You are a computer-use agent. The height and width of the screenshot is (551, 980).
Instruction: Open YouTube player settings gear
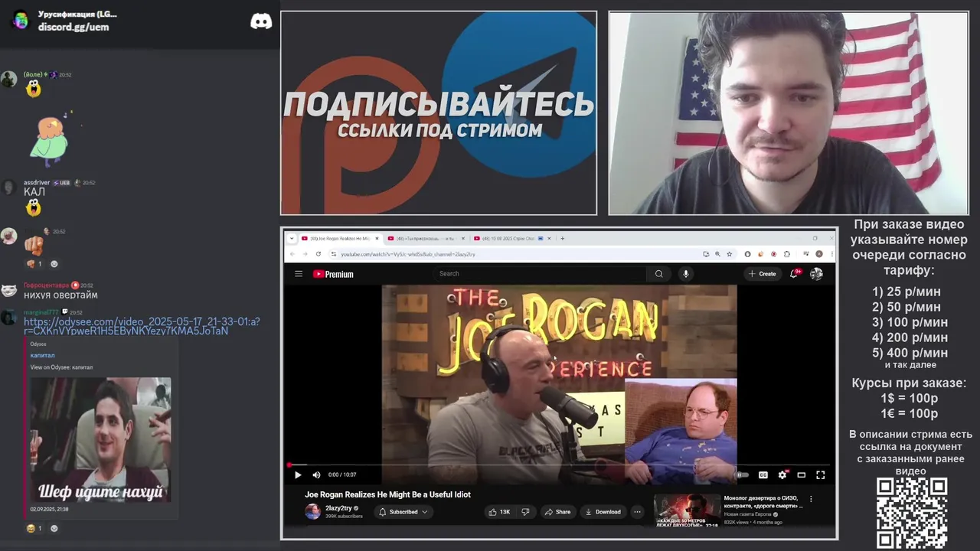tap(782, 474)
